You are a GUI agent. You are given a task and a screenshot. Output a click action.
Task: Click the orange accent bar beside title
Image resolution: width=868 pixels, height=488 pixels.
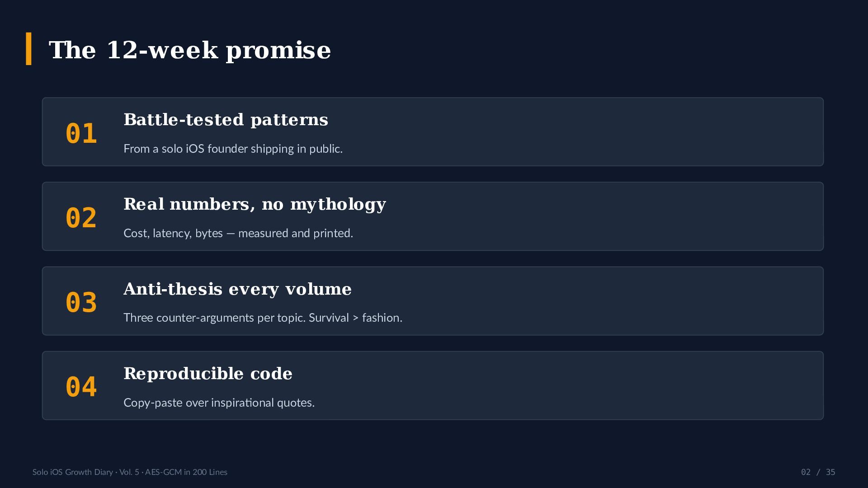click(x=29, y=49)
